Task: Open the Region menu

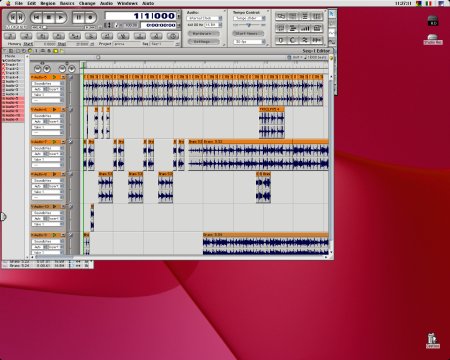Action: click(48, 3)
